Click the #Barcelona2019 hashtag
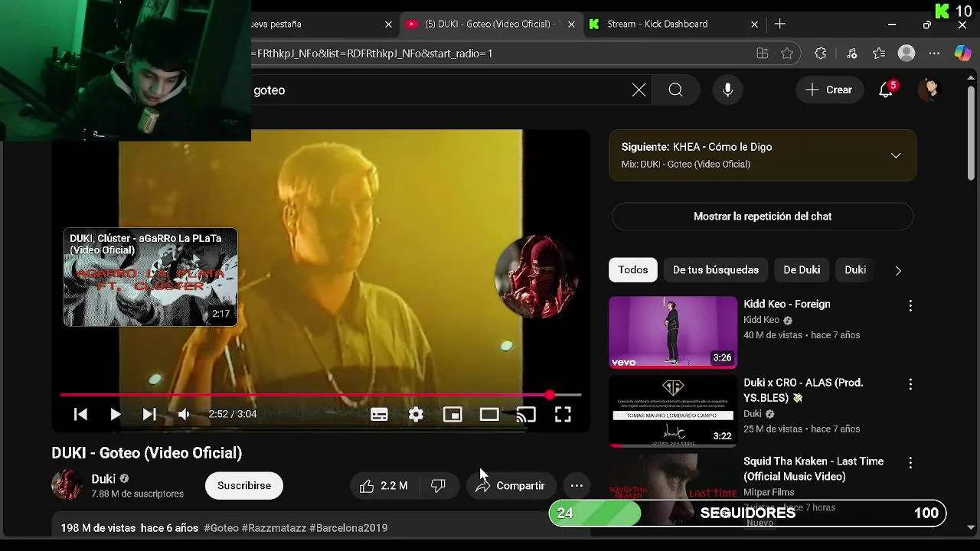980x551 pixels. (348, 528)
